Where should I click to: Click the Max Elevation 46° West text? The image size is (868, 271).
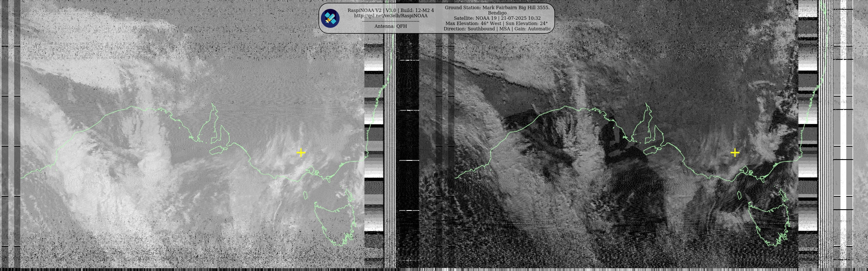click(496, 24)
